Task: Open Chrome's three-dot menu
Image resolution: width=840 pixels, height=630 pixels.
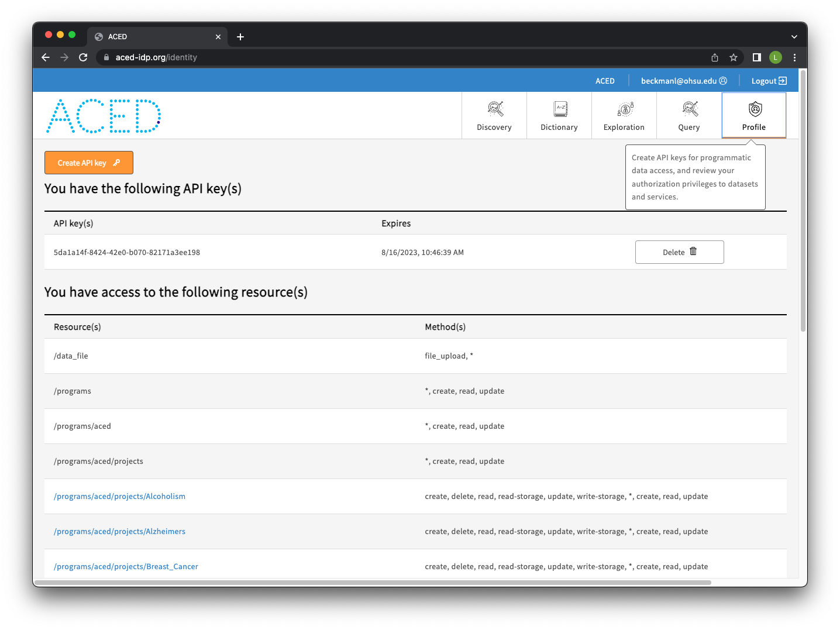Action: click(x=794, y=57)
